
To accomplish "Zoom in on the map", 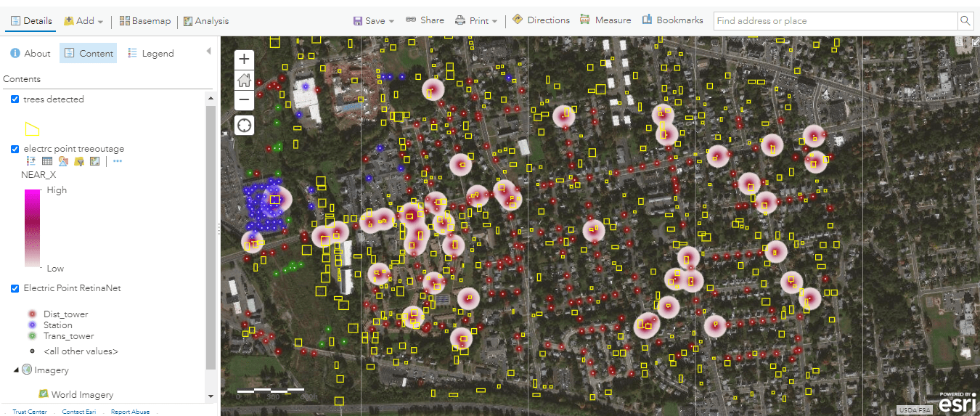I will (244, 60).
